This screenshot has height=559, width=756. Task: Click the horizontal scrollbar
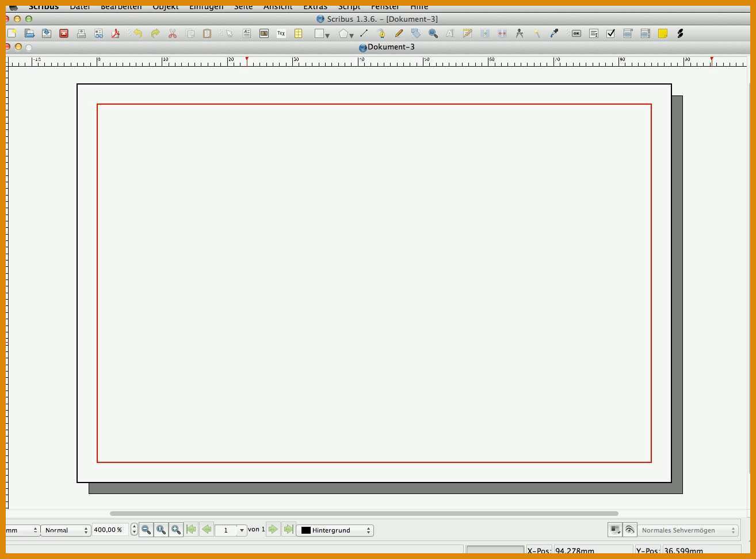[364, 514]
